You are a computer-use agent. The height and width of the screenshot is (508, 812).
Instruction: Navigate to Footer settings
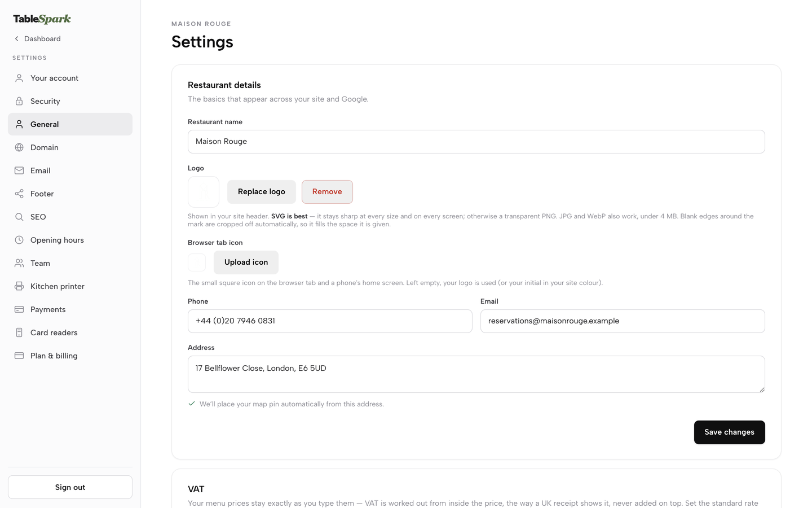pyautogui.click(x=70, y=194)
